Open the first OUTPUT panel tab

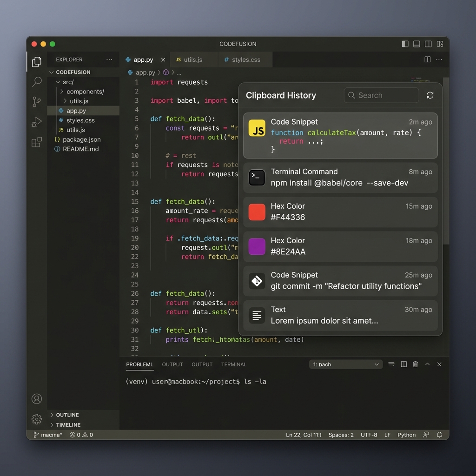172,364
